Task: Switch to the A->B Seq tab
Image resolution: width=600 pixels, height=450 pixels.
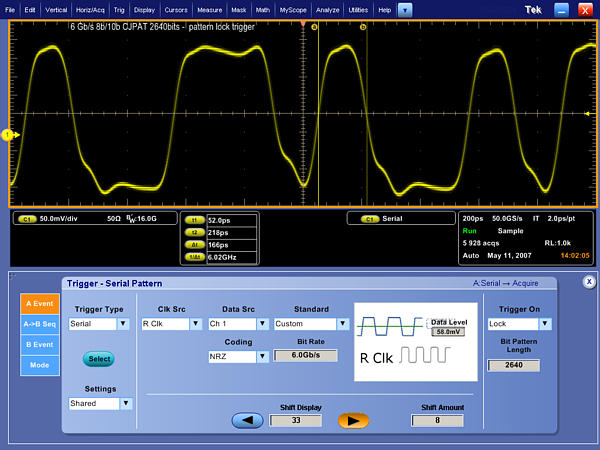Action: (38, 325)
